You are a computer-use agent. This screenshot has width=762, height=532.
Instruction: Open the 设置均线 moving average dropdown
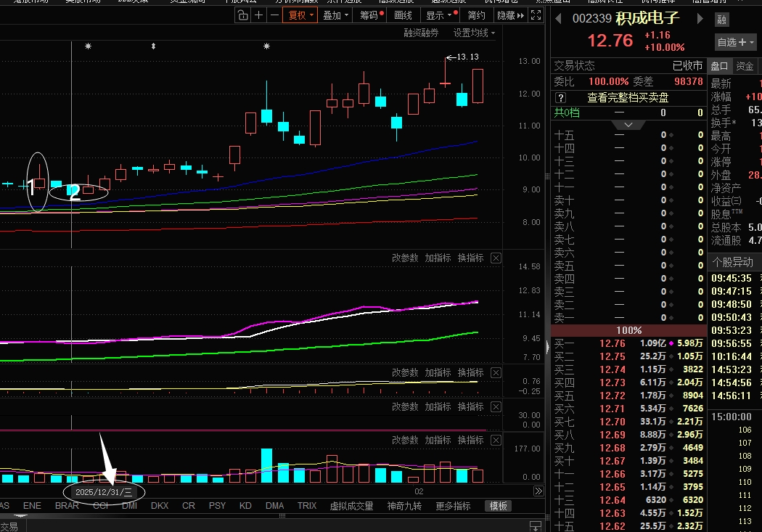475,33
